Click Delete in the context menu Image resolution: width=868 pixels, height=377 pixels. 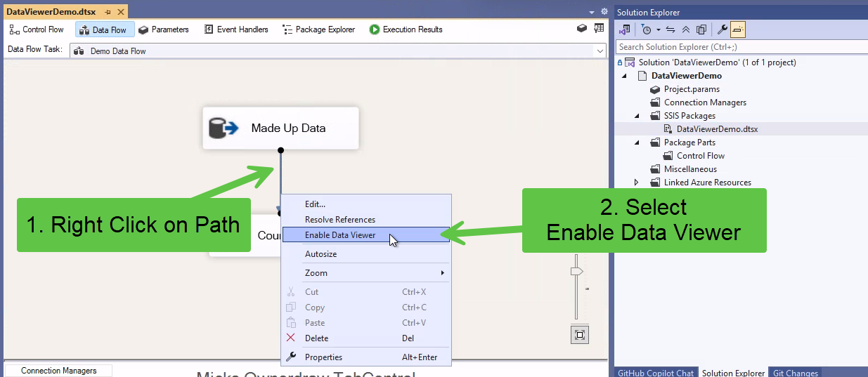point(366,338)
